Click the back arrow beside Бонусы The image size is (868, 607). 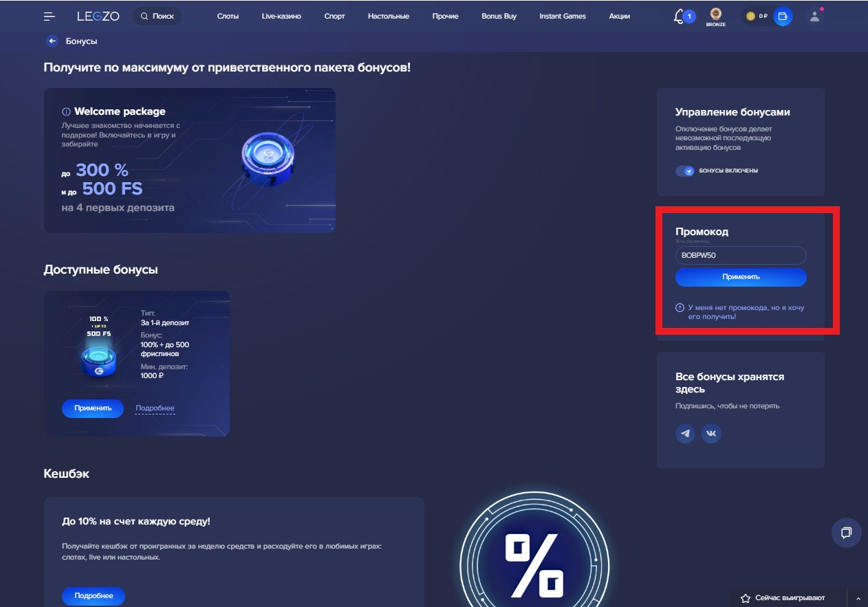click(x=52, y=41)
